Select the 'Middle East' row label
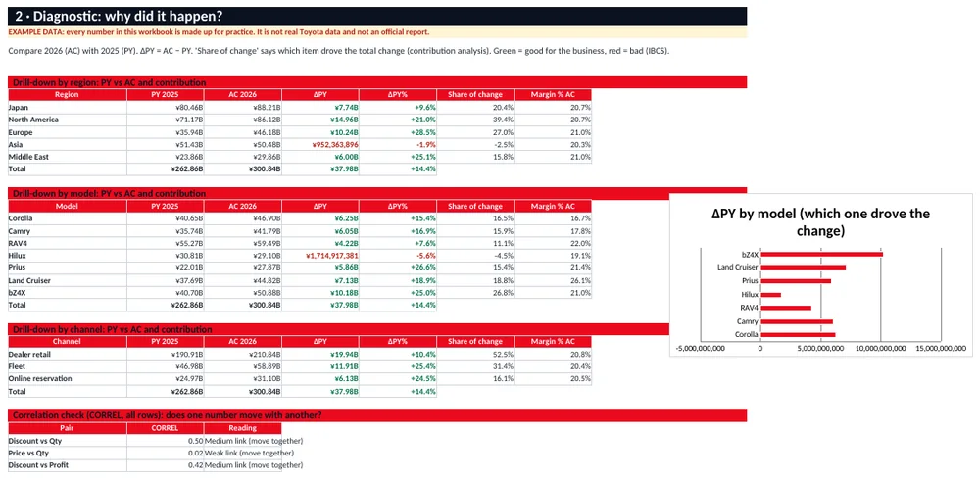980x479 pixels. (x=68, y=157)
